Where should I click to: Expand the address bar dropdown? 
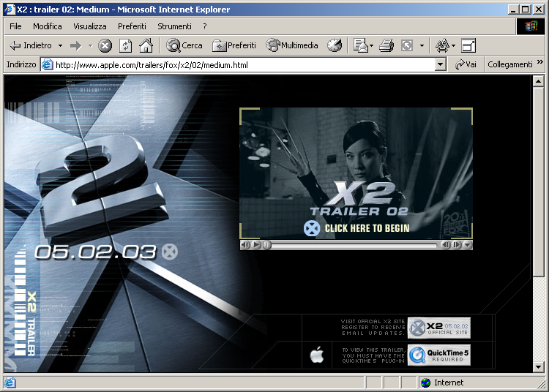(441, 64)
